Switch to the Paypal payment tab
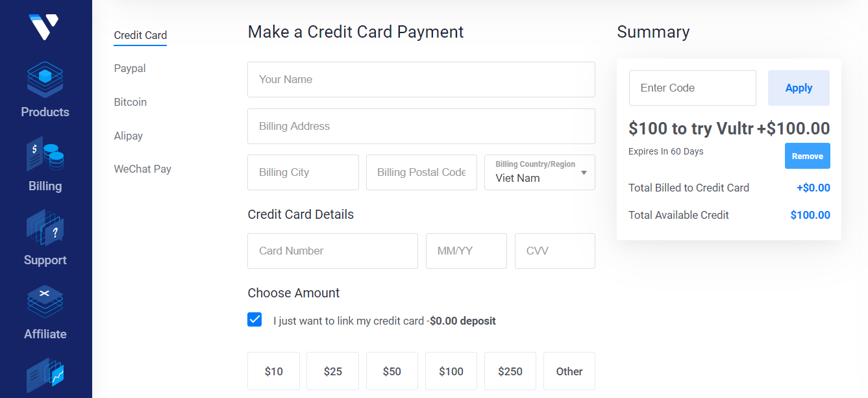Screen dimensions: 868x398 pyautogui.click(x=130, y=68)
